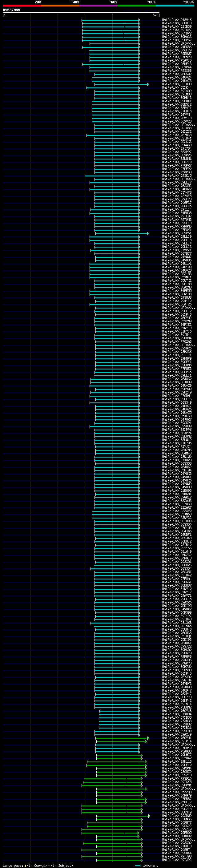Click the long alignment bar of UniRef100_Q2IB38
Image resolution: width=197 pixels, height=868 pixels.
[x=122, y=84]
